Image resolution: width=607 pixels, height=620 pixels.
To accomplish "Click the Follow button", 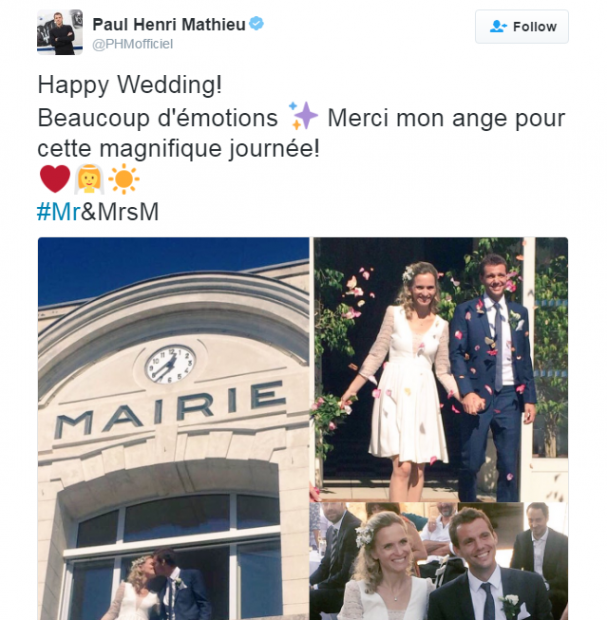I will 522,26.
